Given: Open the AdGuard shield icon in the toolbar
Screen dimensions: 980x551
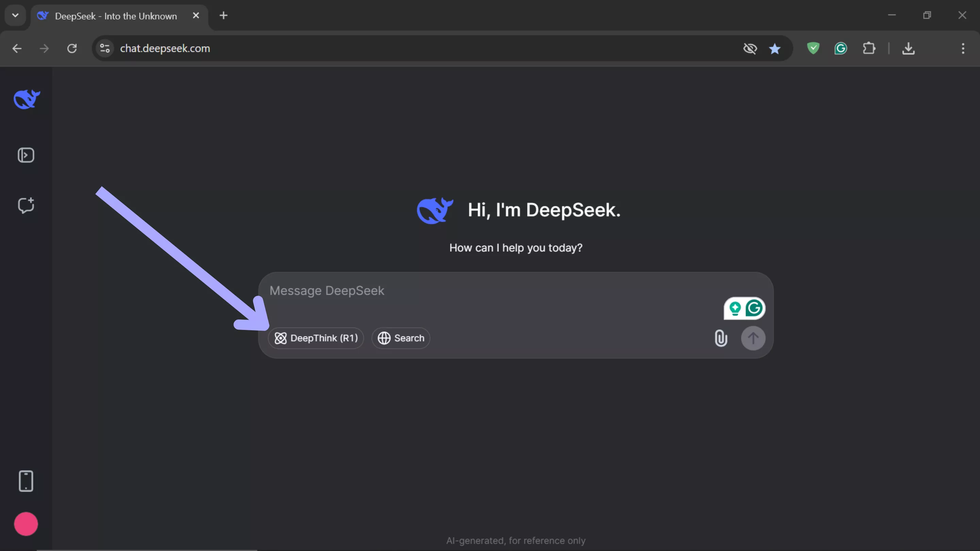Looking at the screenshot, I should point(813,48).
